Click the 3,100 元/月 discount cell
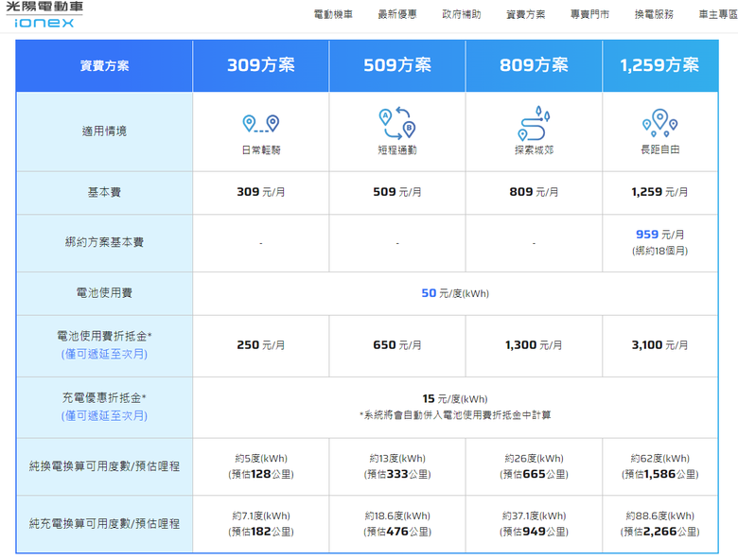Image resolution: width=738 pixels, height=560 pixels. 659,345
